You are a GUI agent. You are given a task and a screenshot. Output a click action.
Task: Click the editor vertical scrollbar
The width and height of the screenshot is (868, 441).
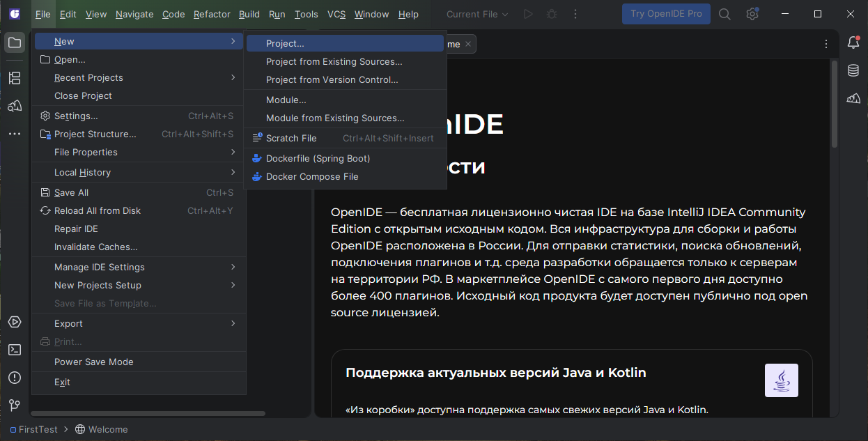[x=835, y=105]
